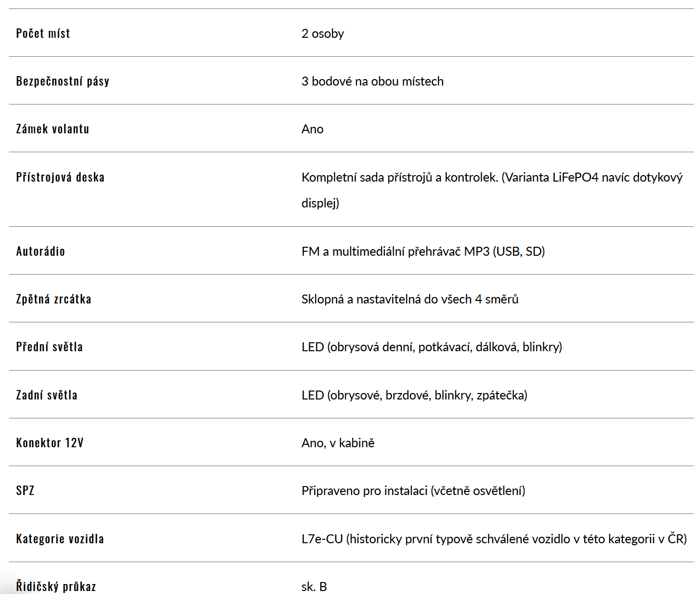The height and width of the screenshot is (594, 700).
Task: Click the 'Zámek volantu' label
Action: 53,129
